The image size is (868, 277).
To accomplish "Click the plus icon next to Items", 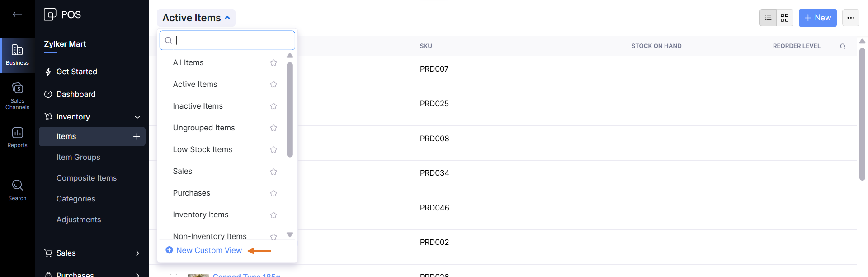I will click(x=137, y=136).
